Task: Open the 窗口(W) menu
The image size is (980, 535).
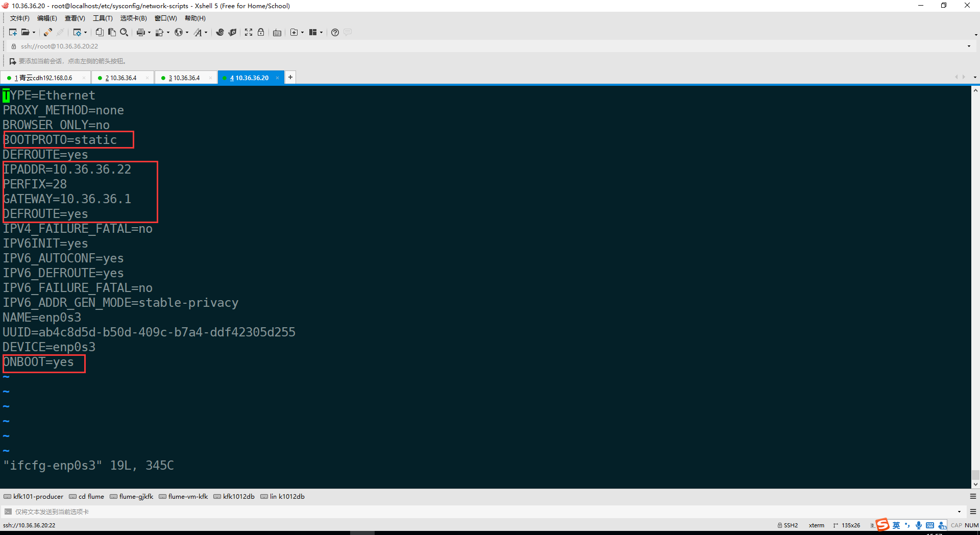Action: (166, 18)
